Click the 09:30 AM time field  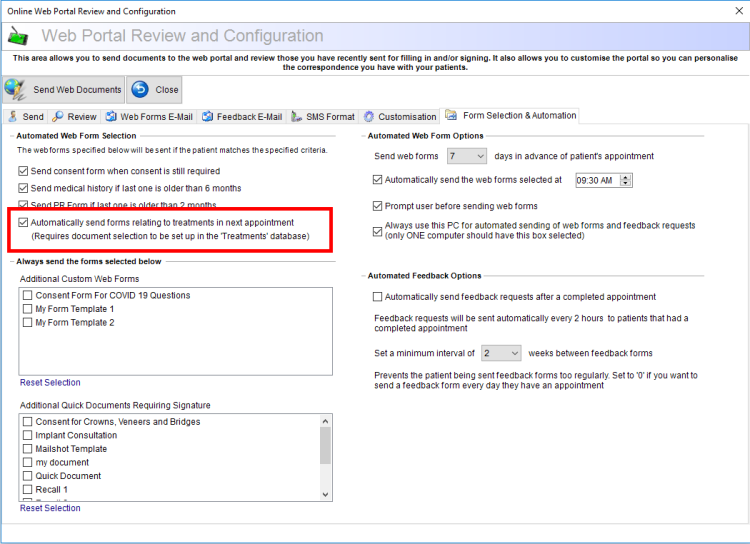point(597,180)
